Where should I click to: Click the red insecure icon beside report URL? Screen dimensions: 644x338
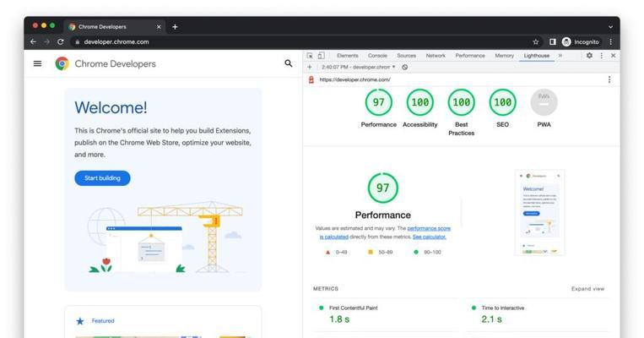pyautogui.click(x=311, y=79)
